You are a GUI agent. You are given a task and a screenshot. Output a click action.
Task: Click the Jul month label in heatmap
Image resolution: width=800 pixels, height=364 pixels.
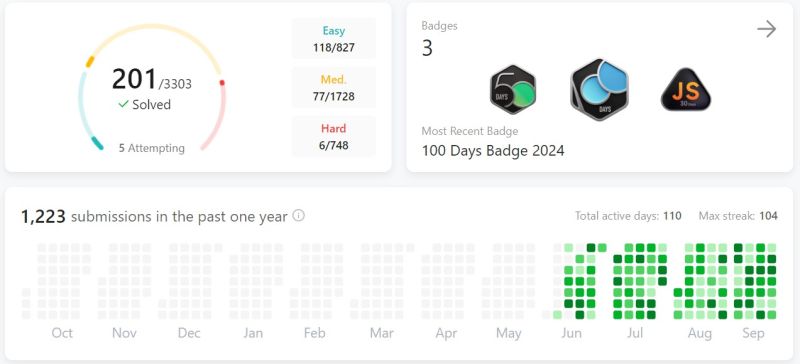(635, 333)
